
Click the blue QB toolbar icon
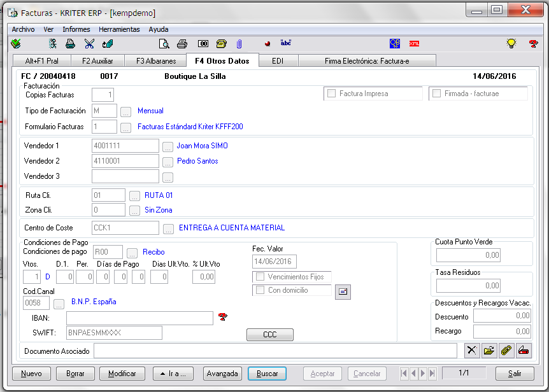click(395, 43)
